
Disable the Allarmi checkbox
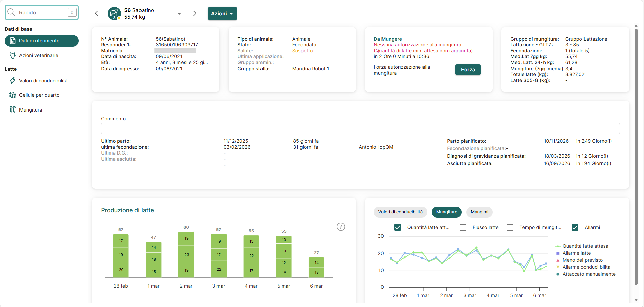pos(575,227)
